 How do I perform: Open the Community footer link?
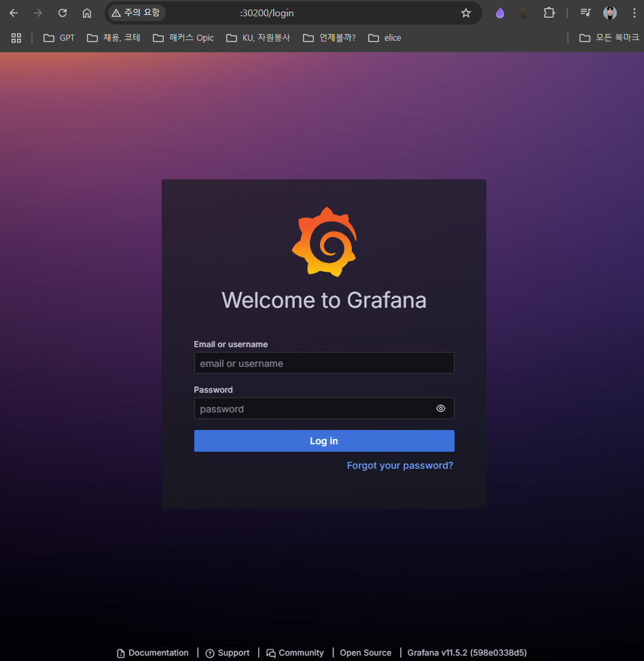pos(295,653)
